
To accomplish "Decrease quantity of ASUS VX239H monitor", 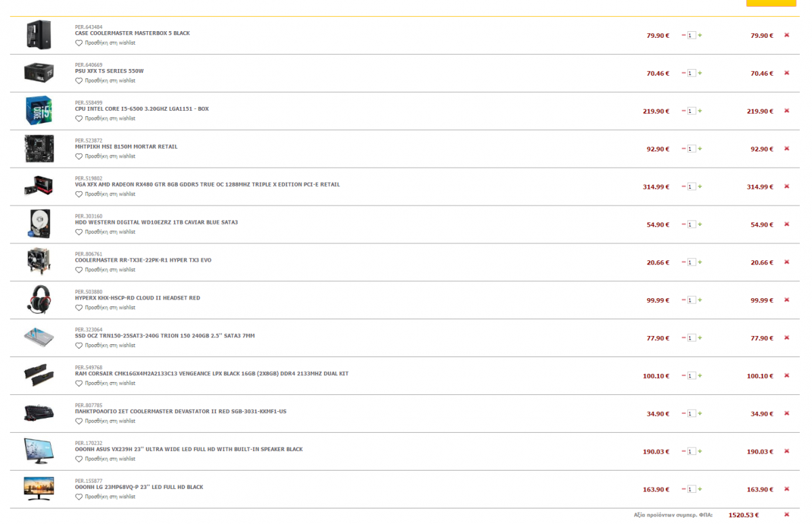I will click(683, 452).
